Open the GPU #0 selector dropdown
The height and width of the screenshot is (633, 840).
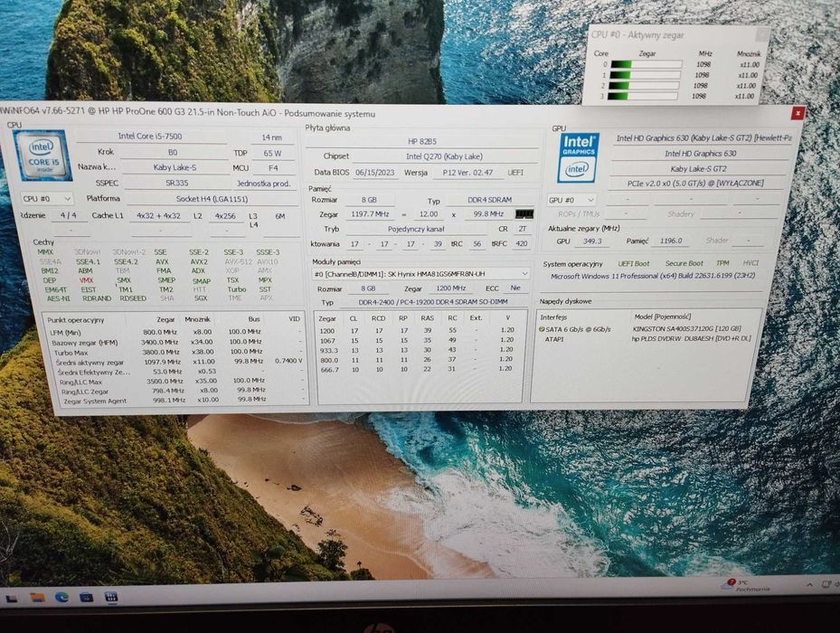click(x=571, y=200)
